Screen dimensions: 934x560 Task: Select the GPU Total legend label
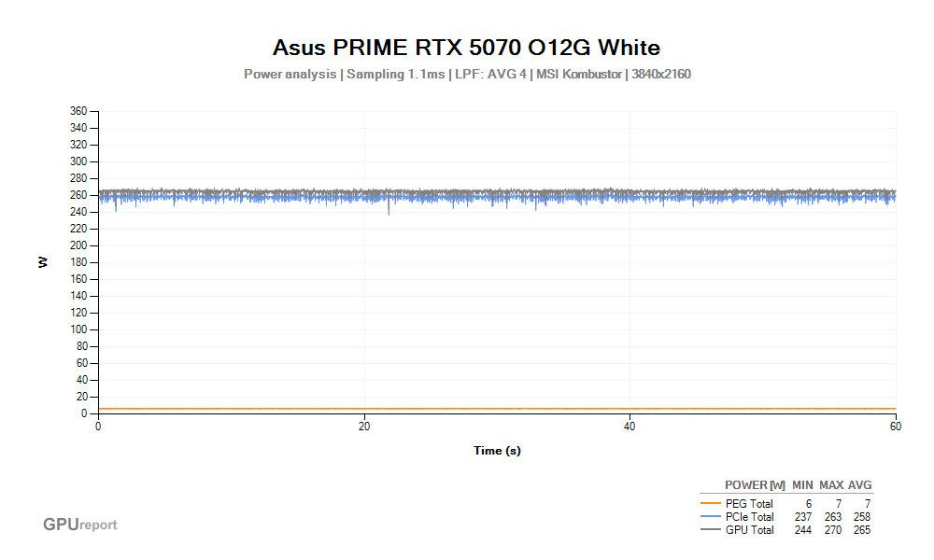[749, 530]
